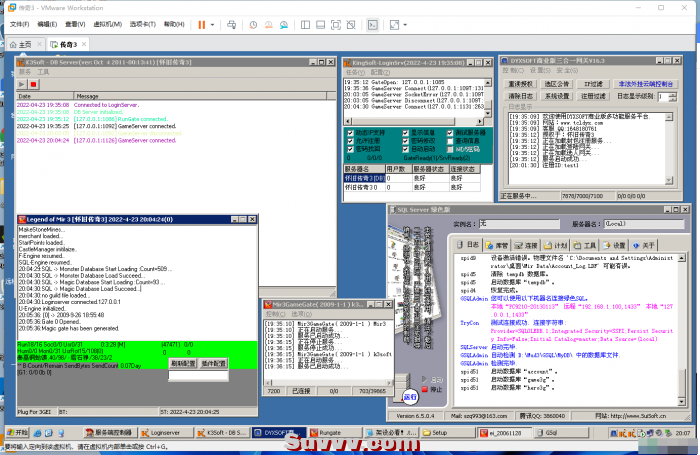Open the 设置(S) menu in DYXSOFT gateway

pyautogui.click(x=540, y=71)
